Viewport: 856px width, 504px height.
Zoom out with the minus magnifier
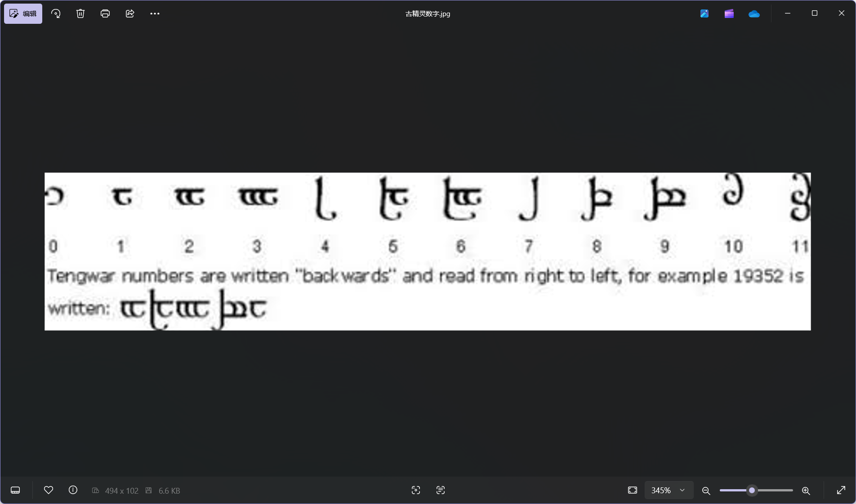click(706, 491)
